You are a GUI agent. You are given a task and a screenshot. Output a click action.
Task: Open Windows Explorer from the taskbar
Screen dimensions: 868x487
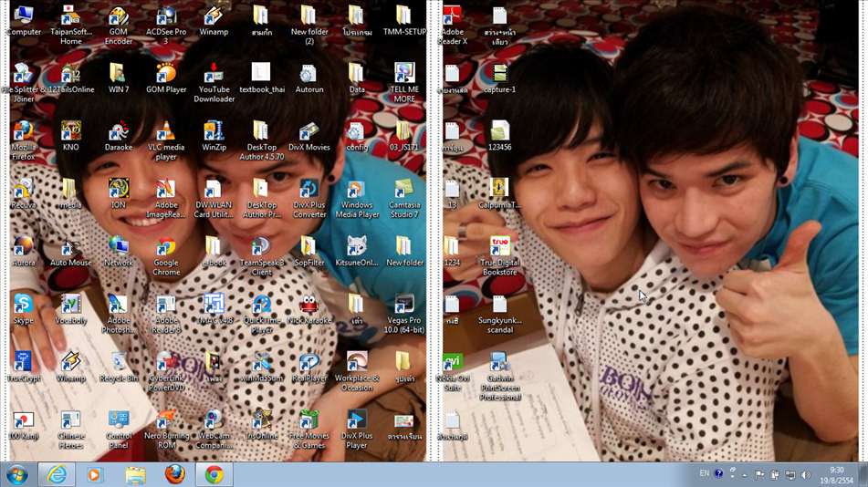pos(135,475)
